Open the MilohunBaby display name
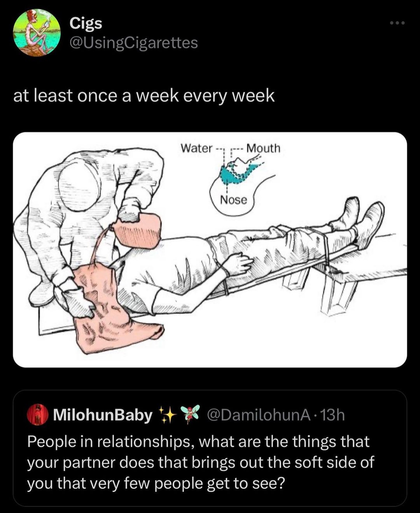This screenshot has height=513, width=420. (103, 415)
